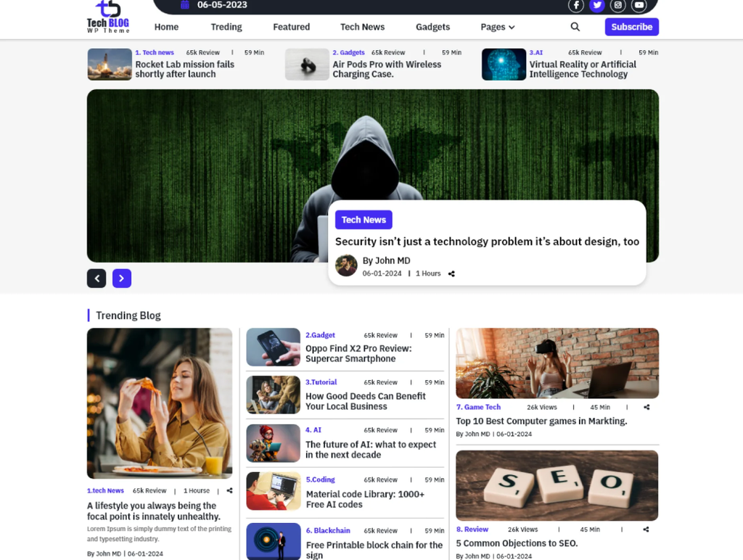Click share icon on SEO Review article
This screenshot has width=743, height=560.
(x=646, y=530)
